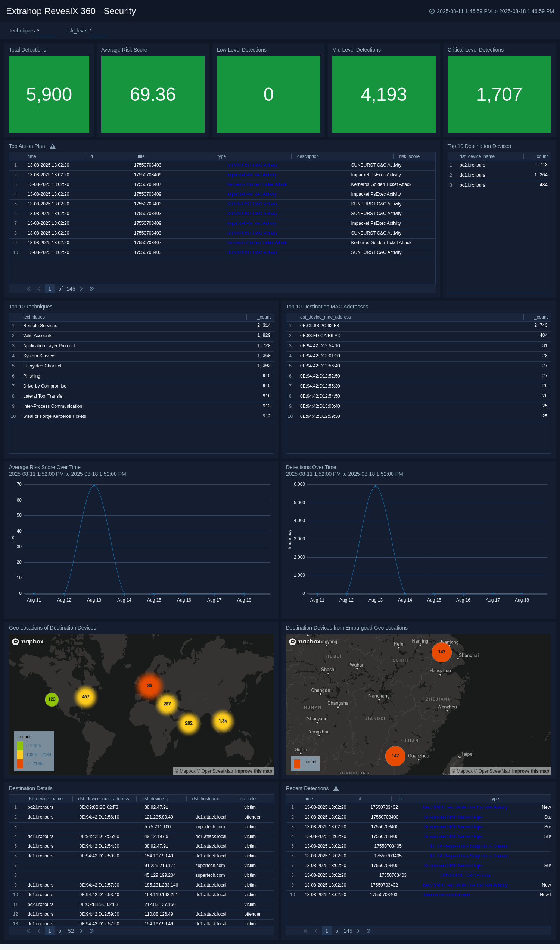Viewport: 560px width, 950px height.
Task: Select the 147 cluster near Nantong
Action: 442,652
